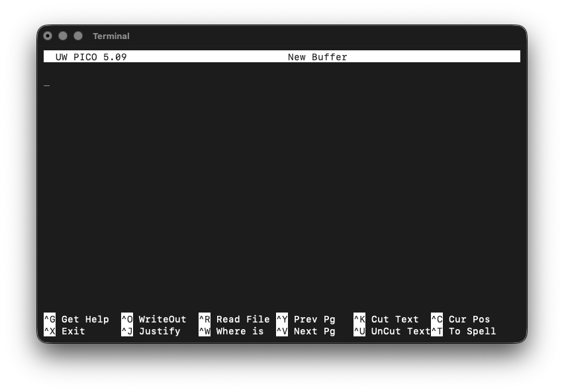Click the New Buffer header label
This screenshot has width=564, height=392.
(318, 57)
